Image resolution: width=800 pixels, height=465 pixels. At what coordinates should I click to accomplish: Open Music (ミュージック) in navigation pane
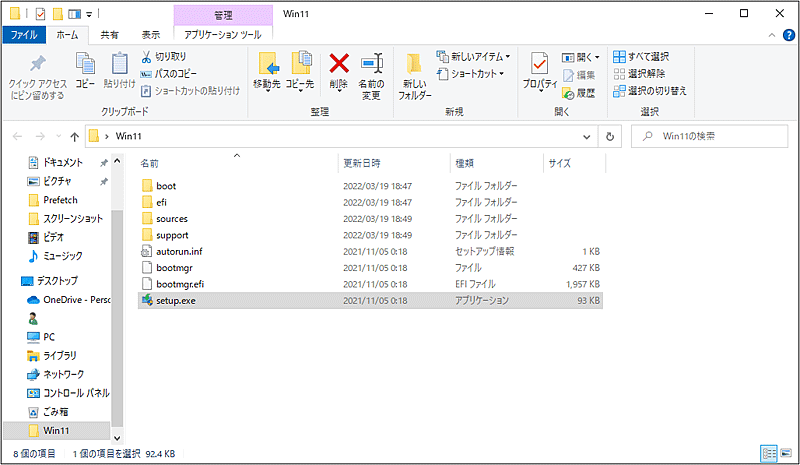pyautogui.click(x=55, y=256)
